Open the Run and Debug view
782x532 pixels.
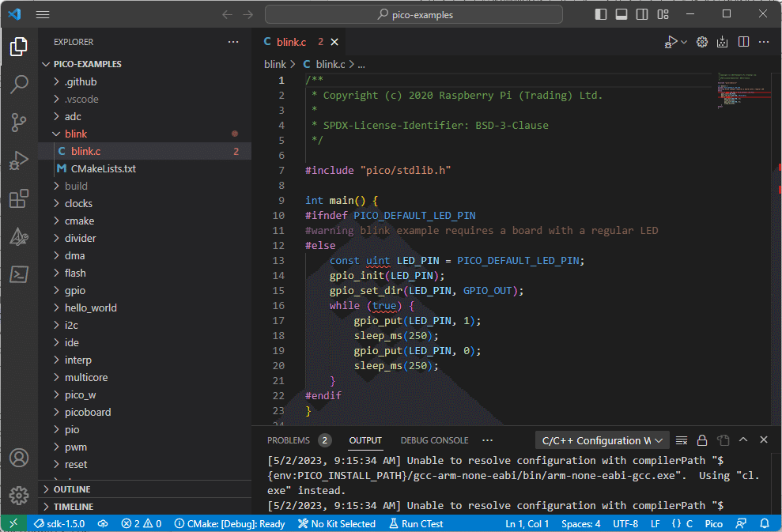[x=19, y=160]
